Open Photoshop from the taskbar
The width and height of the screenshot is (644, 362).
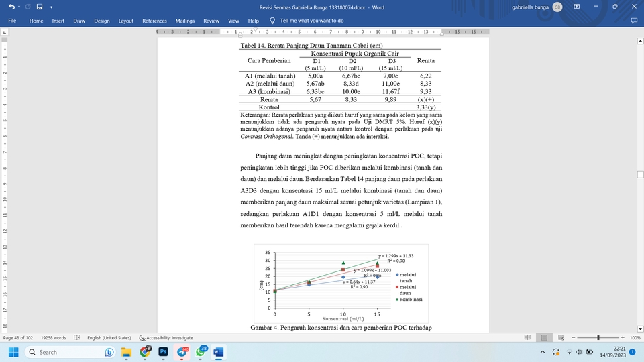pos(163,352)
